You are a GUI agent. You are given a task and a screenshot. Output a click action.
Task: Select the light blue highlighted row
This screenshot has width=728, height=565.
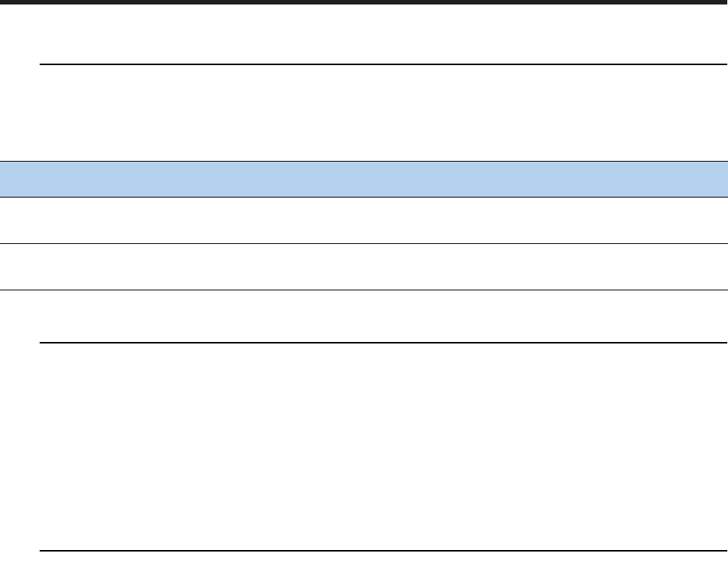(x=364, y=179)
